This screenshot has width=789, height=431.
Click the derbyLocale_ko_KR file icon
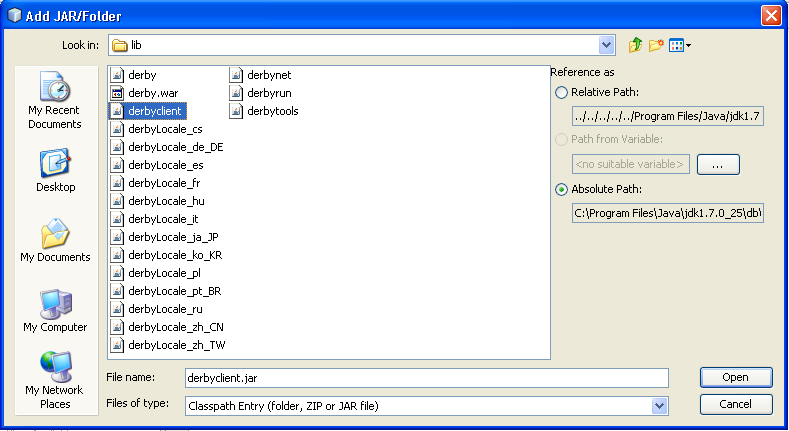pos(117,255)
